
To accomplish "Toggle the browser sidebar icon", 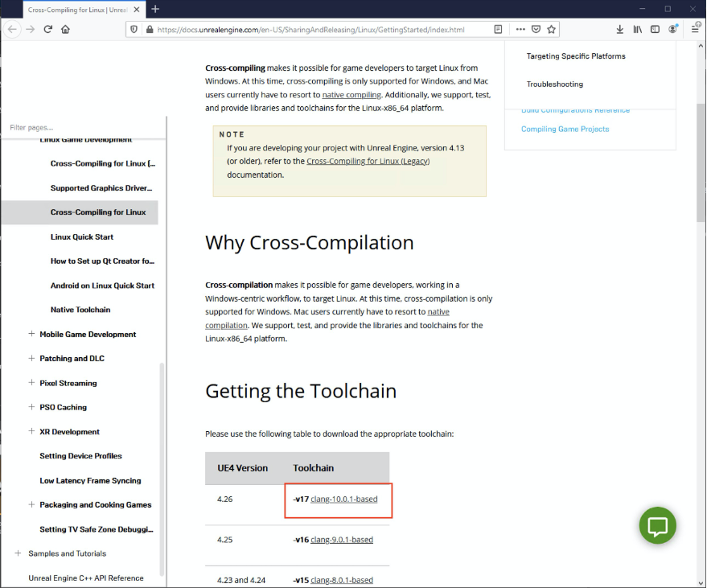I will (655, 27).
